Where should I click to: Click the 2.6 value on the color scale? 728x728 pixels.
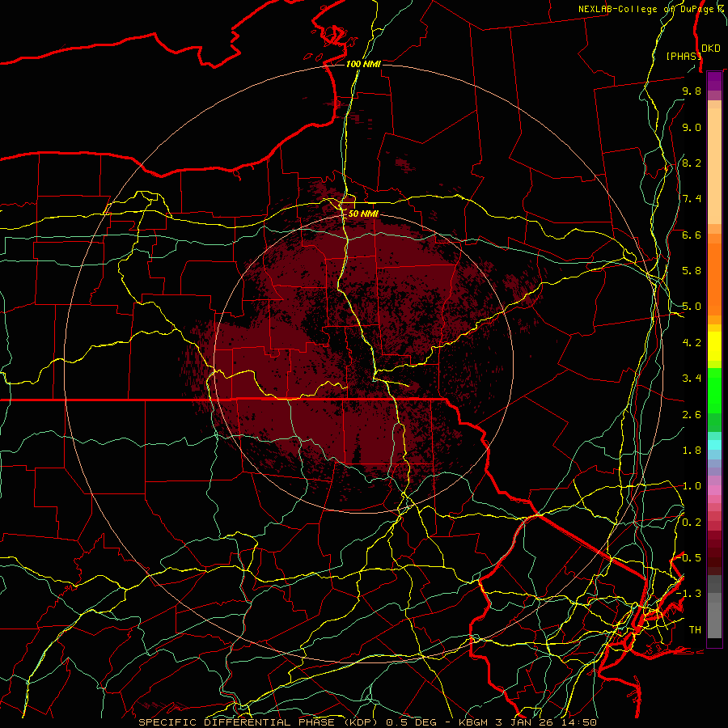[x=692, y=415]
